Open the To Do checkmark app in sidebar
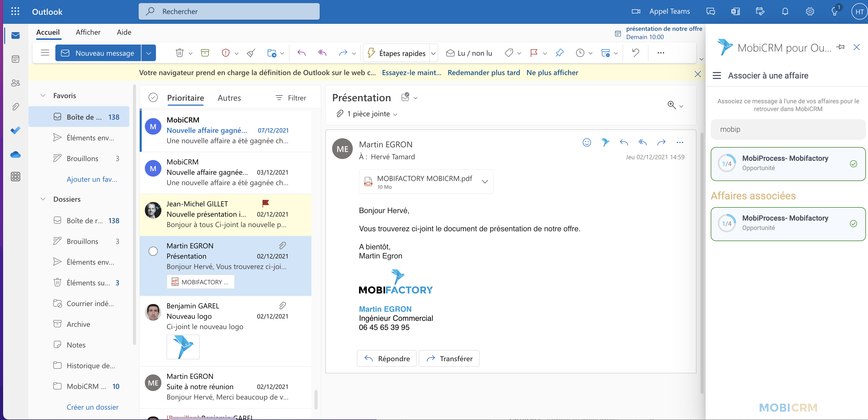Screen dimensions: 868x420 pos(15,130)
